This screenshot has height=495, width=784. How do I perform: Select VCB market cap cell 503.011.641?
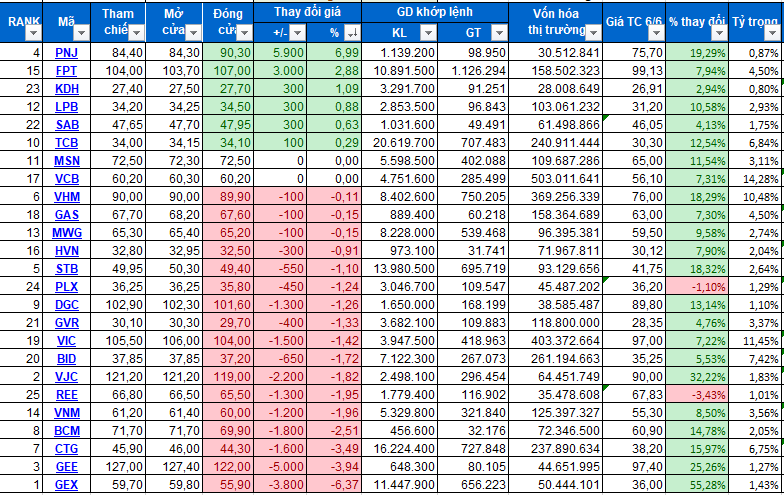click(x=556, y=178)
